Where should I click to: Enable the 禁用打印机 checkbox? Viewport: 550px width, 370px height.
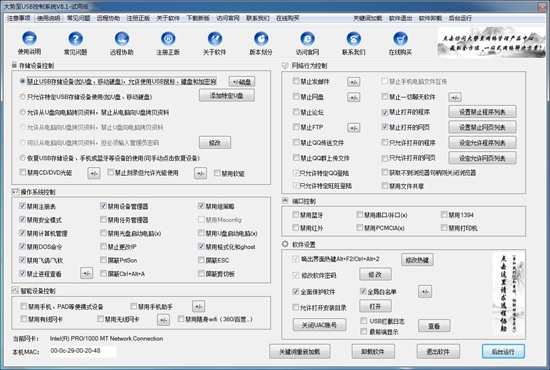click(444, 228)
